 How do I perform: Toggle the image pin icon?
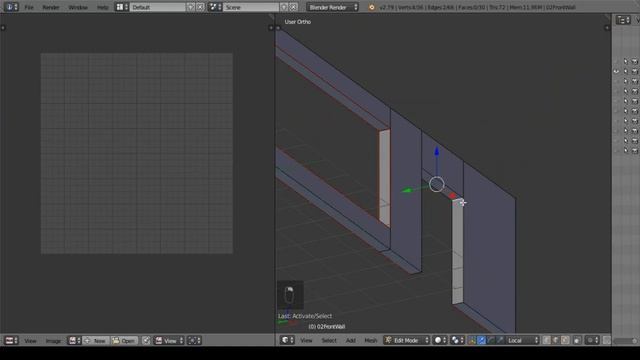coord(146,340)
